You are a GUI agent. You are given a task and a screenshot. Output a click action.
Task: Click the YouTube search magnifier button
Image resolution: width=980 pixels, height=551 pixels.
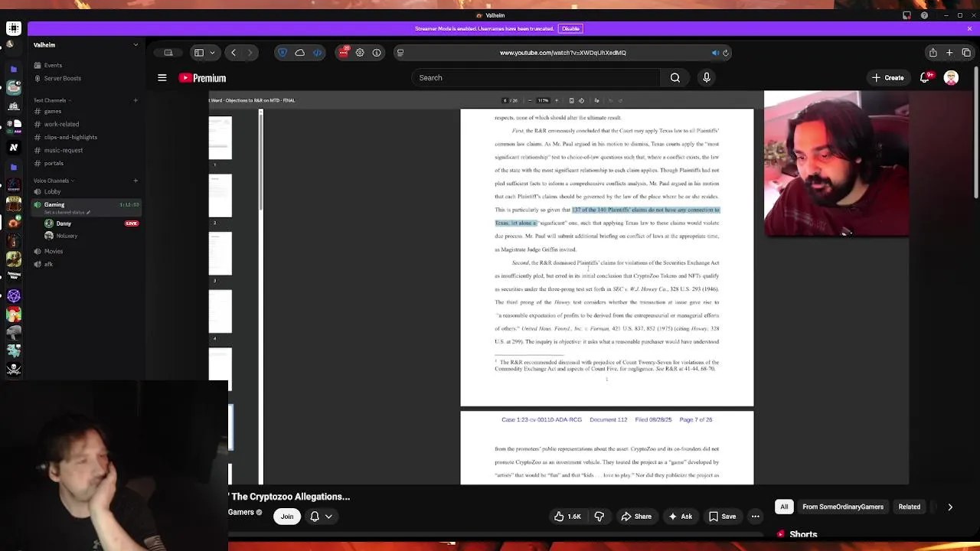point(675,77)
